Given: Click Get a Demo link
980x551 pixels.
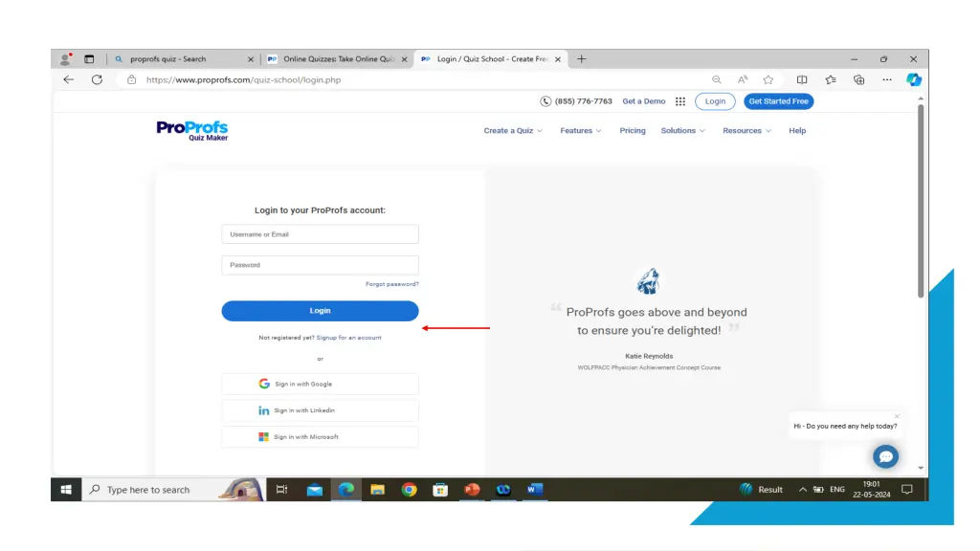Looking at the screenshot, I should [x=644, y=101].
